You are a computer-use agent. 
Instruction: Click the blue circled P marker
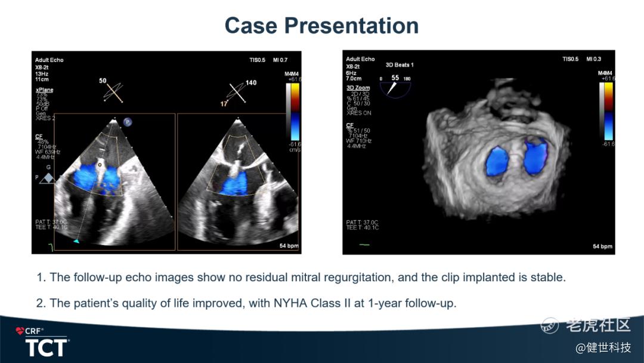tap(128, 122)
